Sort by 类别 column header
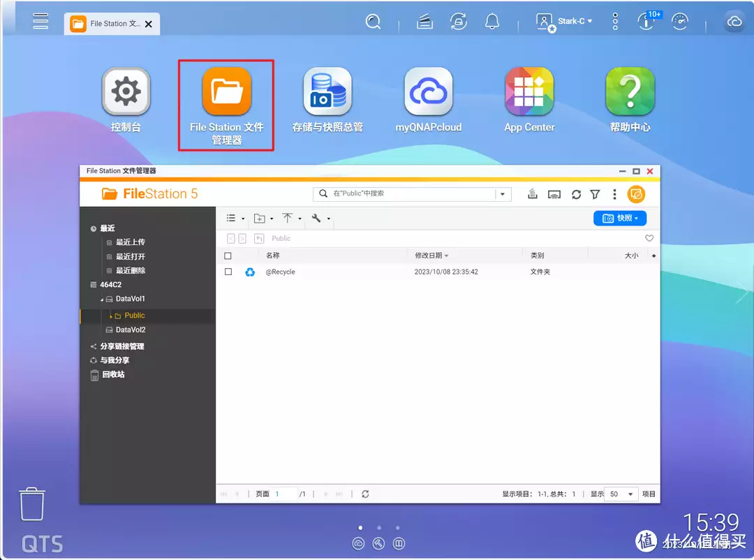This screenshot has width=754, height=560. tap(537, 256)
